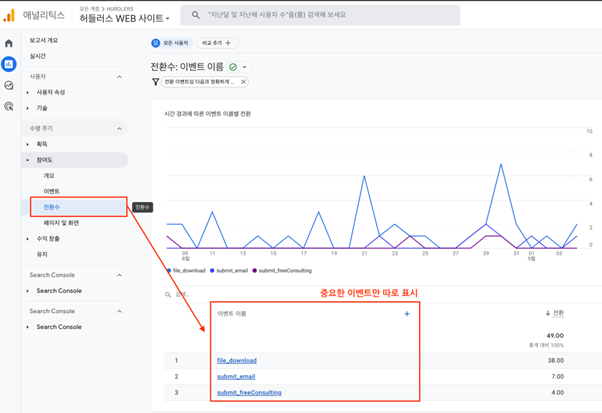This screenshot has width=602, height=413.
Task: Open dropdown arrow next to report title
Action: click(244, 67)
